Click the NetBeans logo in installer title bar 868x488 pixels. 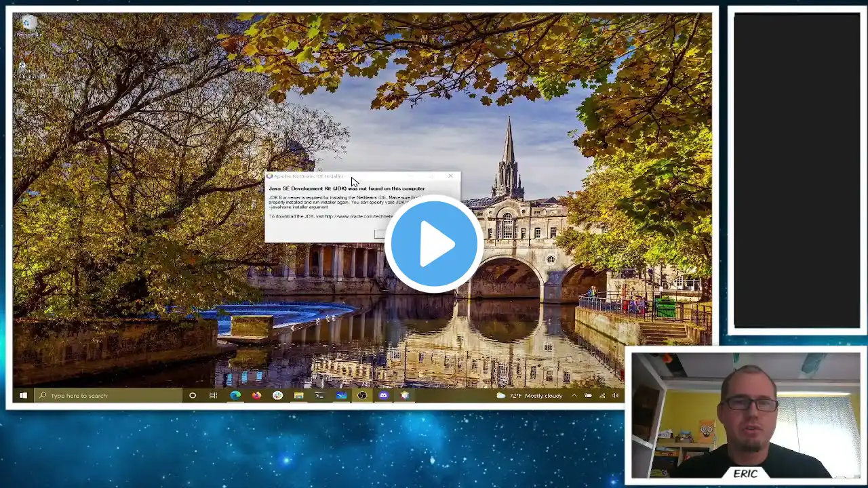(269, 176)
